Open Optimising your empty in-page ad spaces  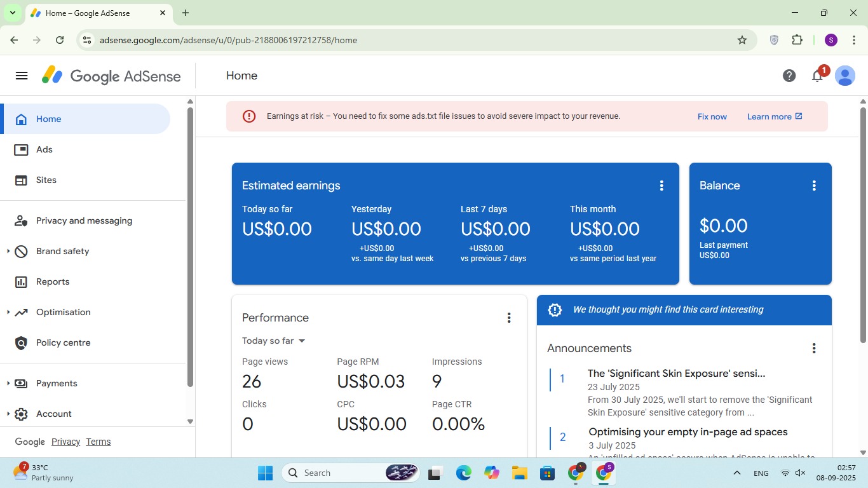click(x=688, y=431)
